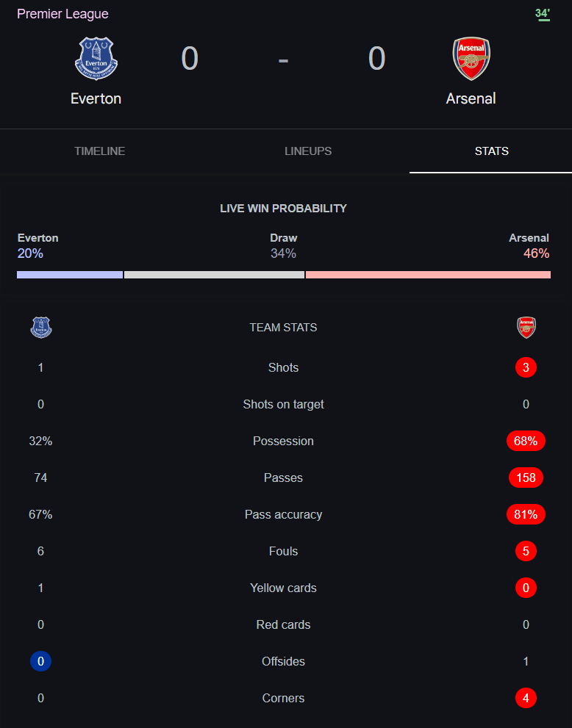Click the large Everton crest in header
Viewport: 572px width, 728px height.
pos(96,59)
